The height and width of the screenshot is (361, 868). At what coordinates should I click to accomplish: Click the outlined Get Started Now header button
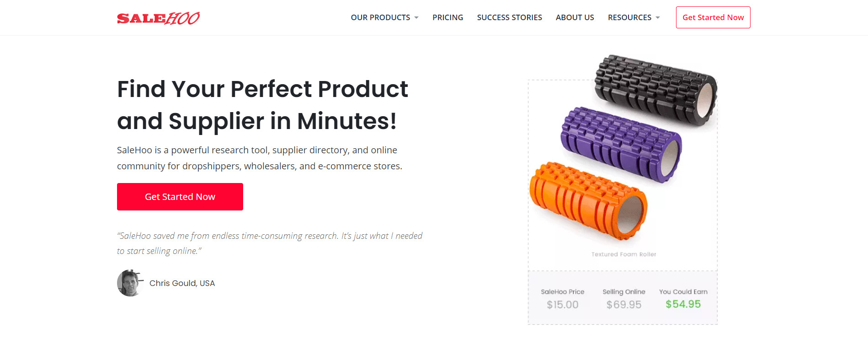pyautogui.click(x=713, y=17)
